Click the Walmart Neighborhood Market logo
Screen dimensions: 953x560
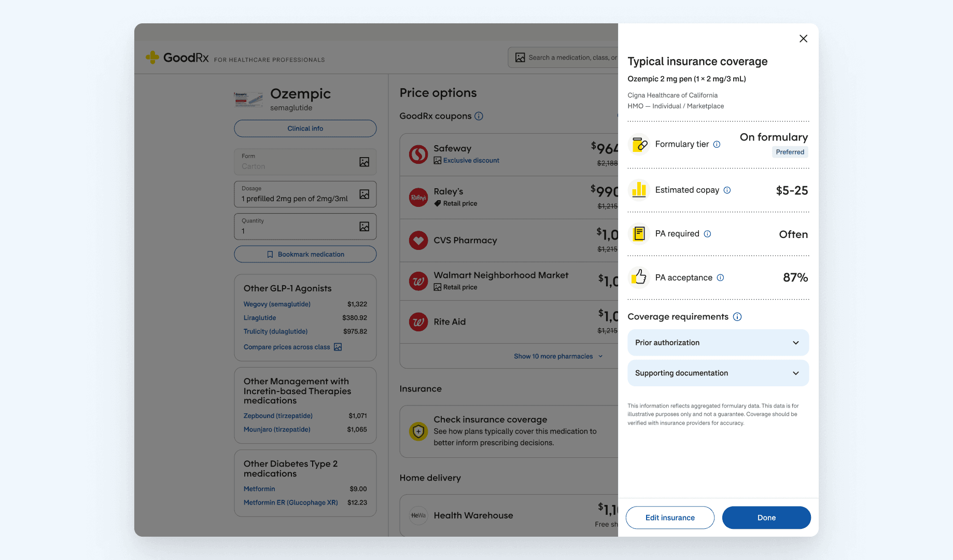tap(418, 281)
